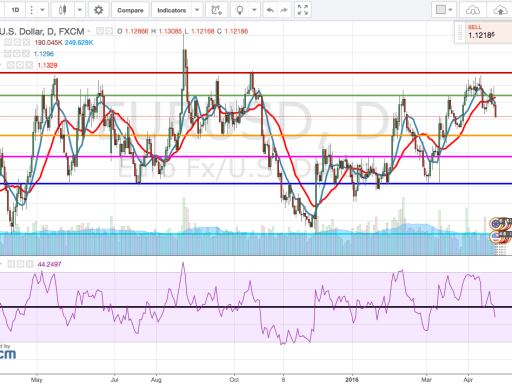Load a chart with the cloud download icon
Viewport: 512px width, 384px height.
[473, 10]
